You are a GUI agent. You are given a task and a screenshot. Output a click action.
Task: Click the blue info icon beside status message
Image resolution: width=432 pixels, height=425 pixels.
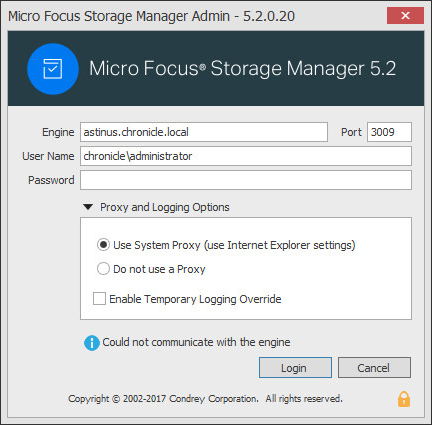point(92,343)
